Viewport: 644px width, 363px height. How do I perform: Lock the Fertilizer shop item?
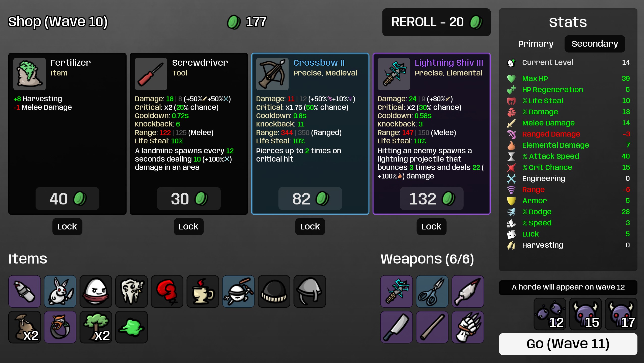click(67, 226)
